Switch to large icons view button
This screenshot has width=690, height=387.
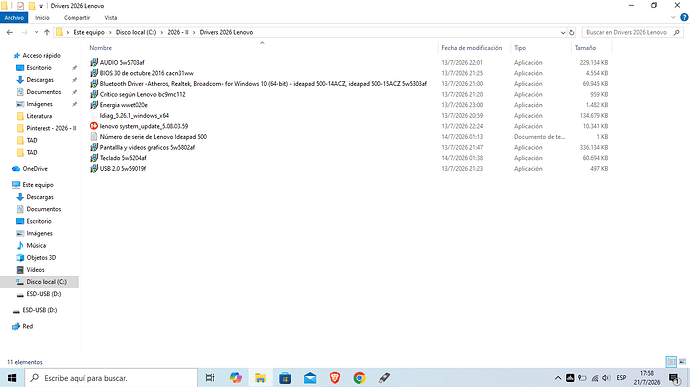pos(683,362)
